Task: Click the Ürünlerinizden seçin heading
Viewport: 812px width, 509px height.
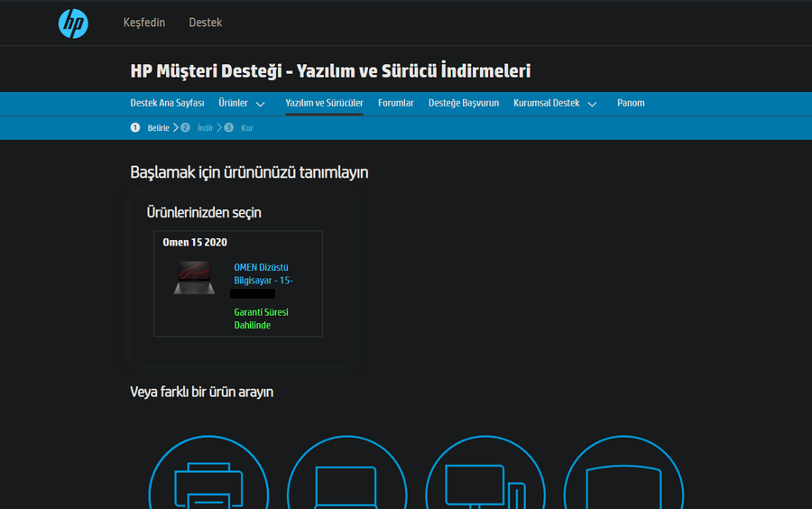Action: [x=204, y=213]
